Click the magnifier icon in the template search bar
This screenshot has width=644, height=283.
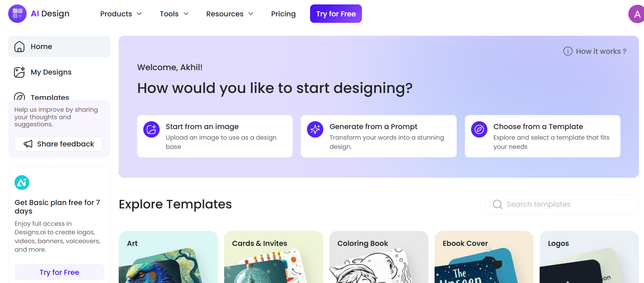coord(497,204)
